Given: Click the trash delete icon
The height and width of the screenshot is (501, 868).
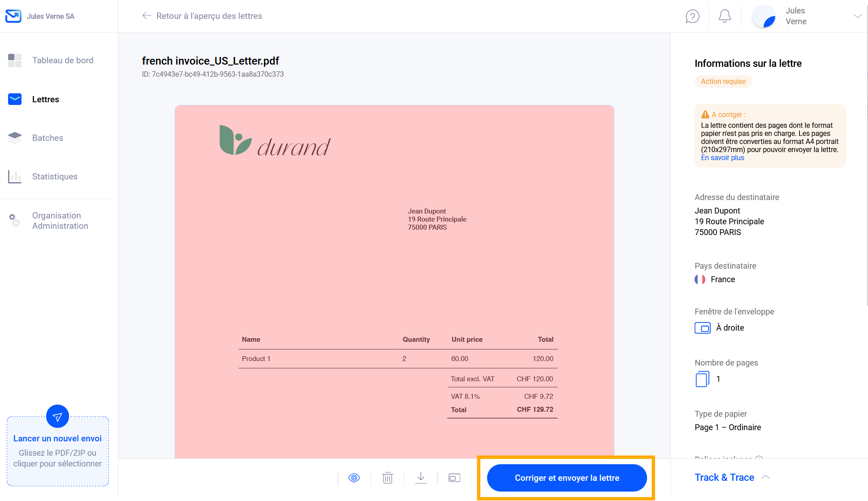Looking at the screenshot, I should [x=388, y=478].
